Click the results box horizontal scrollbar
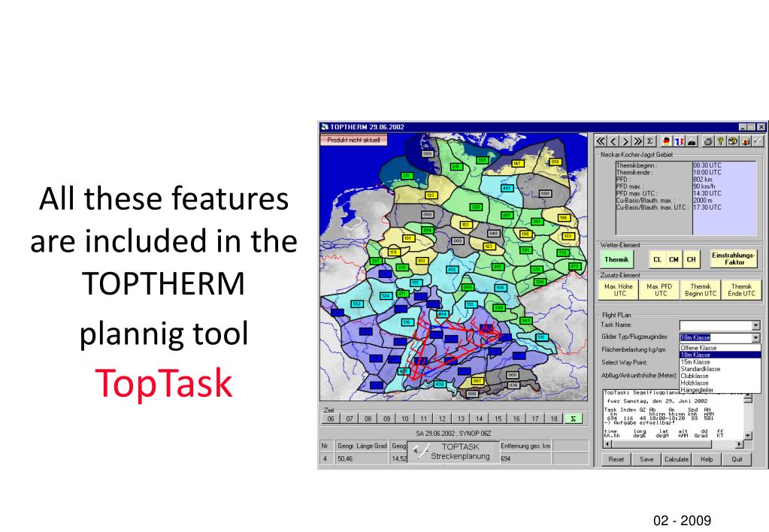This screenshot has width=769, height=532. click(x=674, y=444)
